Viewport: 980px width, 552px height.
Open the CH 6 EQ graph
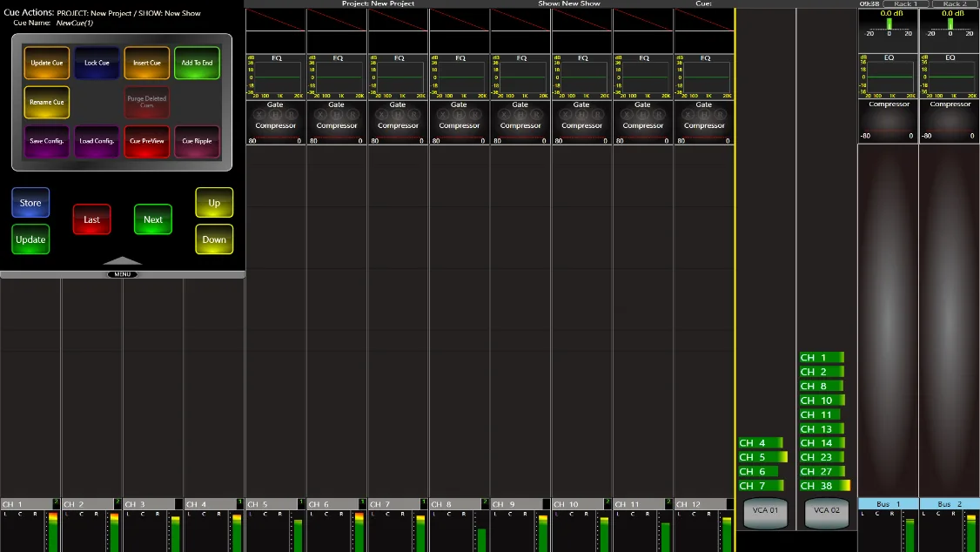point(337,77)
